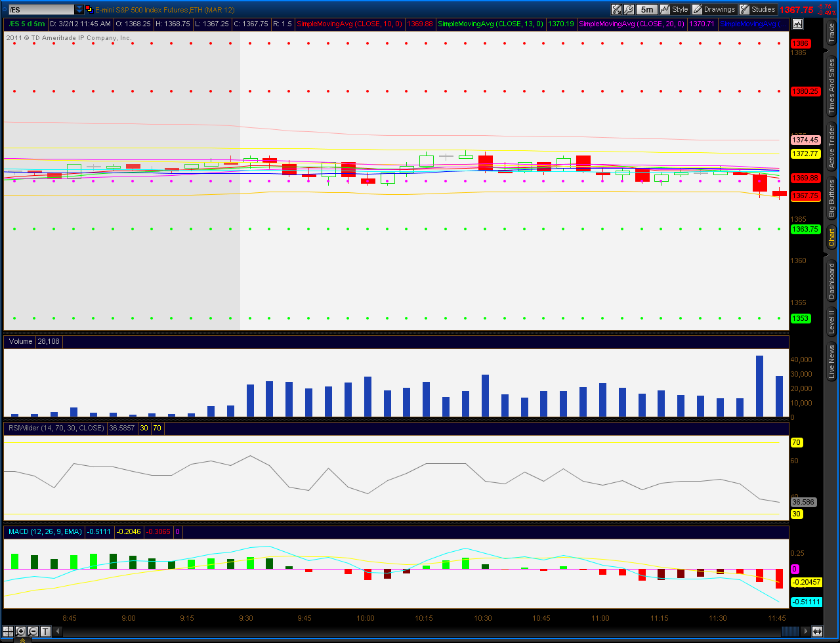
Task: Click the O: 1368.25 open value
Action: pyautogui.click(x=133, y=24)
